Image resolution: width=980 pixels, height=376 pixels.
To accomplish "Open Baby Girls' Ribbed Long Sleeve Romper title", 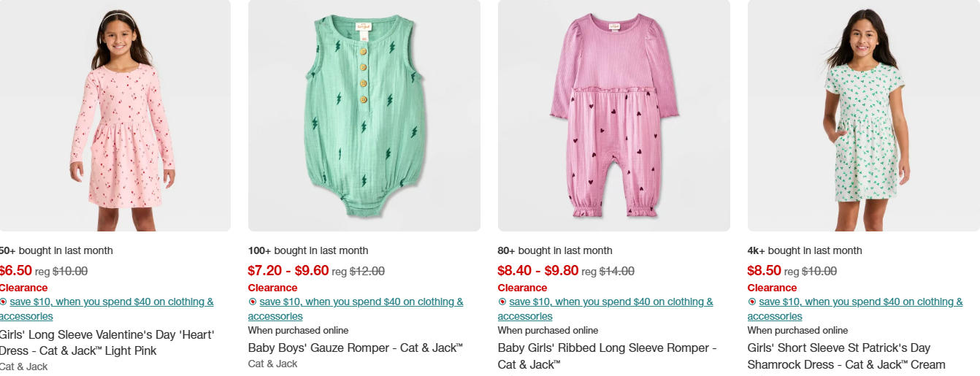I will (607, 356).
